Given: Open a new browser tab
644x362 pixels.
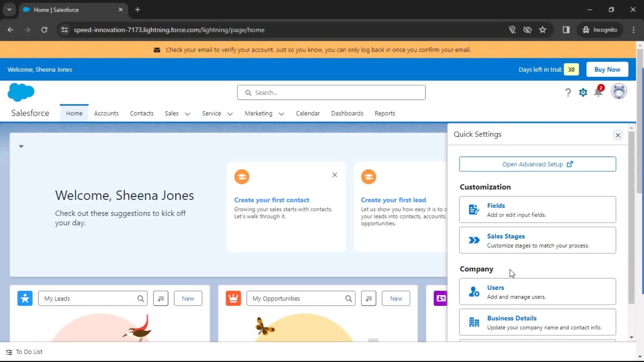Looking at the screenshot, I should coord(138,10).
